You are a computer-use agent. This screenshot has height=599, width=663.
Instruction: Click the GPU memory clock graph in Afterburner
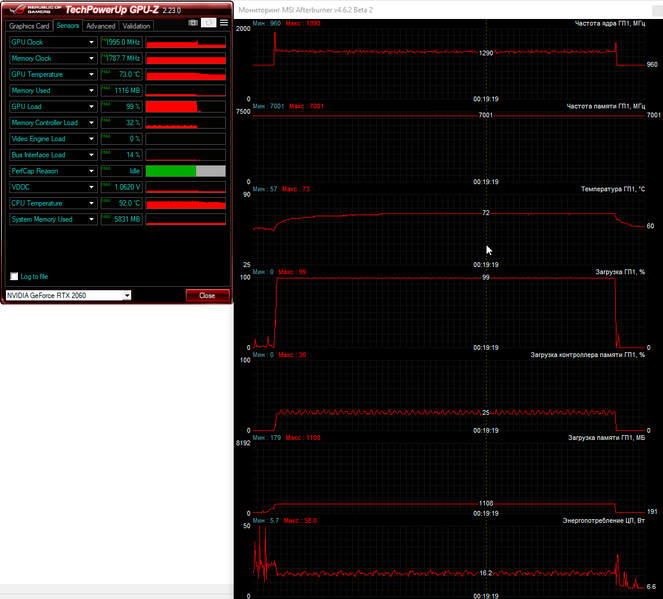click(x=449, y=146)
